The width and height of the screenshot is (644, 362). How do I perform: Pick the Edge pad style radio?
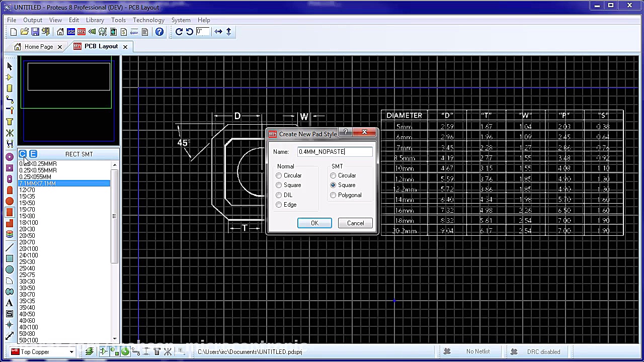(279, 205)
